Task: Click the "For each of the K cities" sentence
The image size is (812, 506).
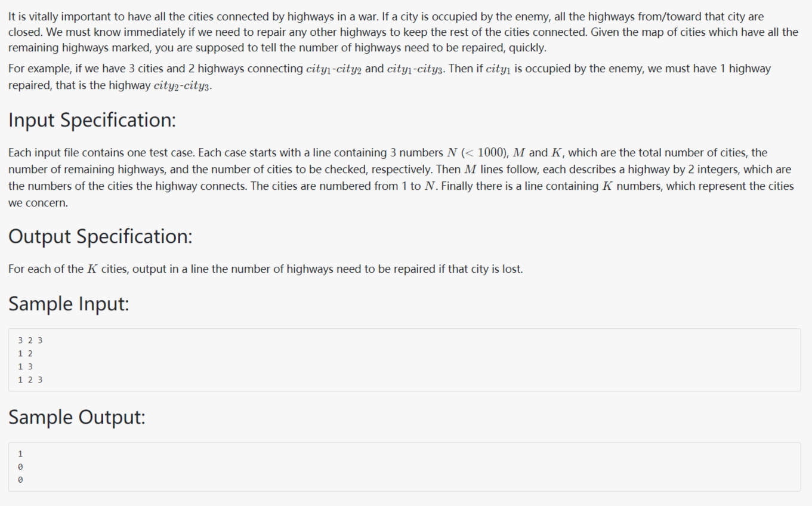Action: click(x=265, y=269)
